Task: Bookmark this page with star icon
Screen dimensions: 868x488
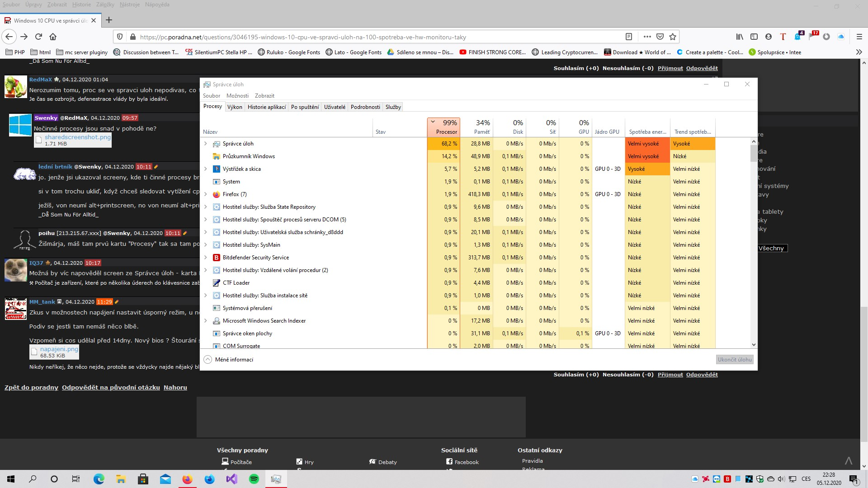Action: coord(673,37)
